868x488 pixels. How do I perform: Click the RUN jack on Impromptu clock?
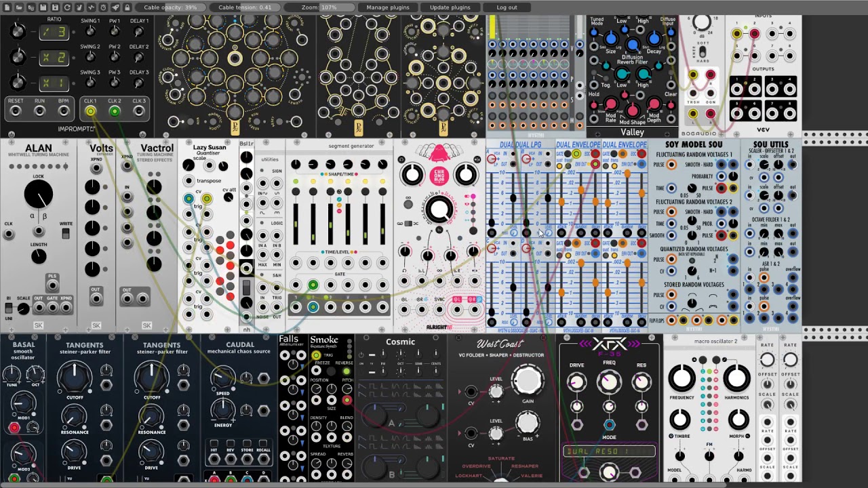(40, 111)
